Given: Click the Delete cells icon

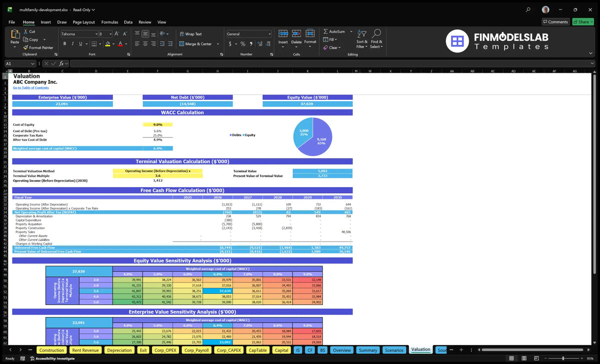Looking at the screenshot, I should 296,33.
